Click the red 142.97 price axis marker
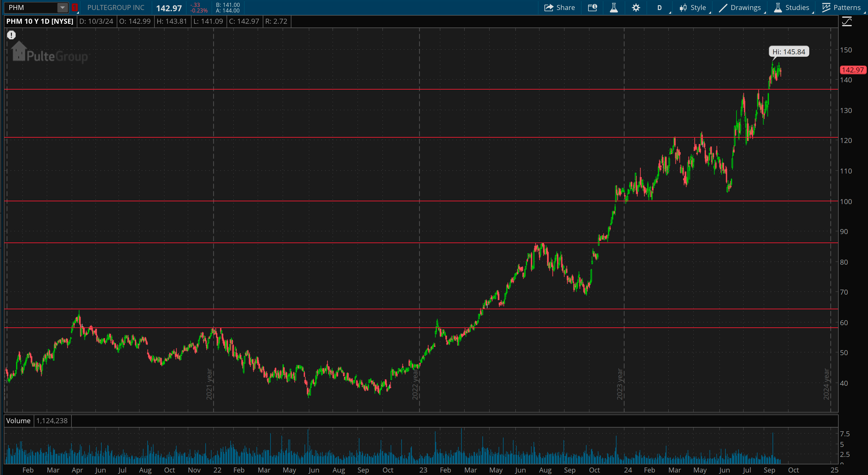 click(x=852, y=70)
